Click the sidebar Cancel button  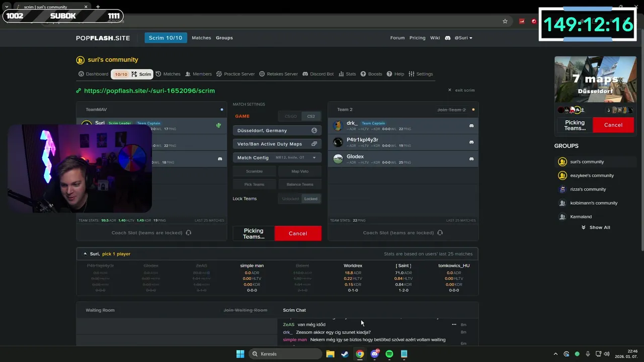click(613, 125)
